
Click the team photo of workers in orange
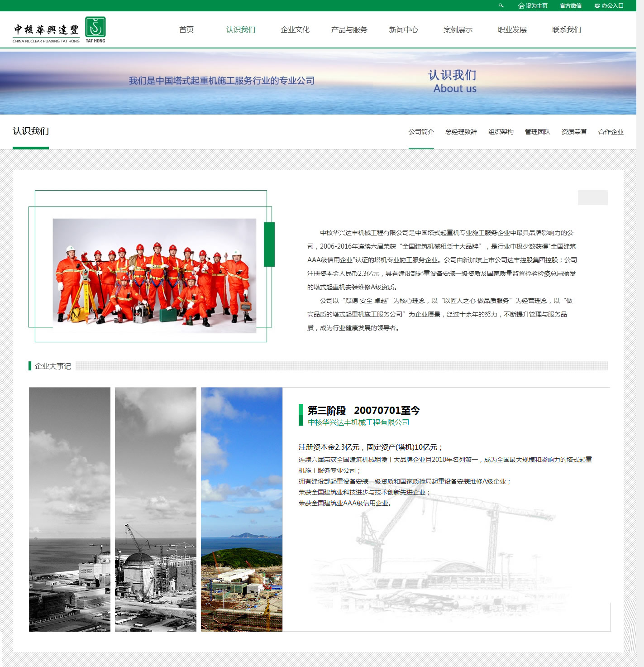pyautogui.click(x=154, y=276)
